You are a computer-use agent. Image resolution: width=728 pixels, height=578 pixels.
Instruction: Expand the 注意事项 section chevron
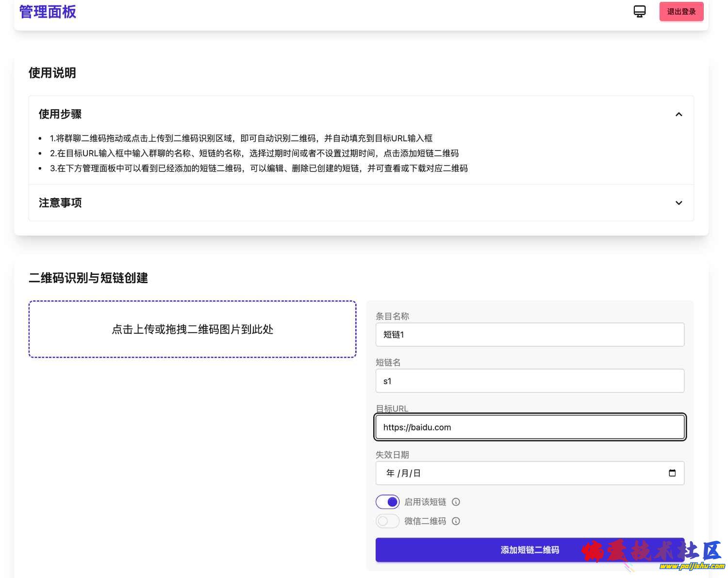tap(678, 203)
